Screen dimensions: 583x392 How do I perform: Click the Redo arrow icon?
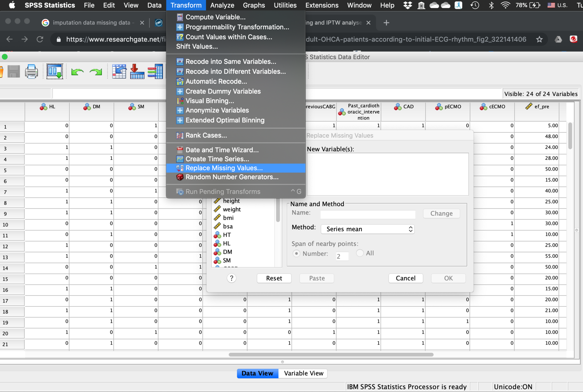point(96,72)
